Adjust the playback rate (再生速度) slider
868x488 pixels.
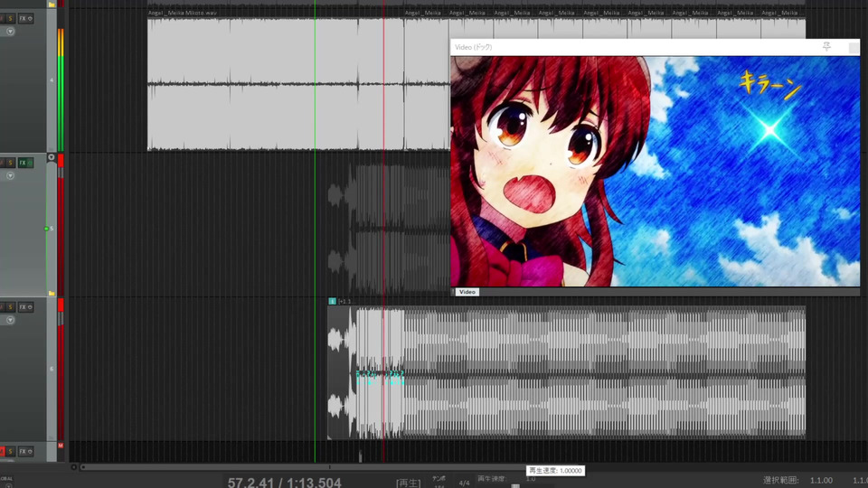(x=515, y=486)
